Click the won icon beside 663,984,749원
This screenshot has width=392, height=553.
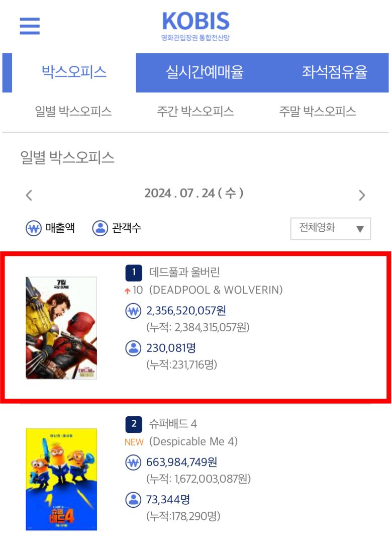pyautogui.click(x=133, y=463)
